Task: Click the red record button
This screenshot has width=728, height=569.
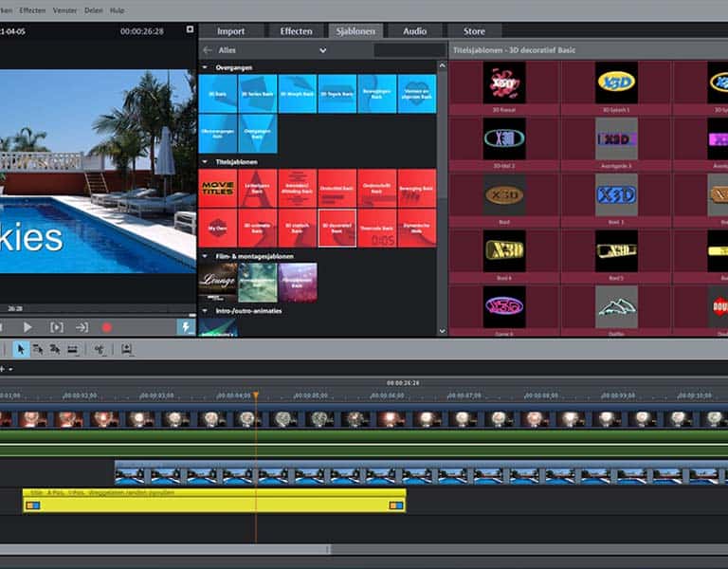Action: (x=107, y=328)
